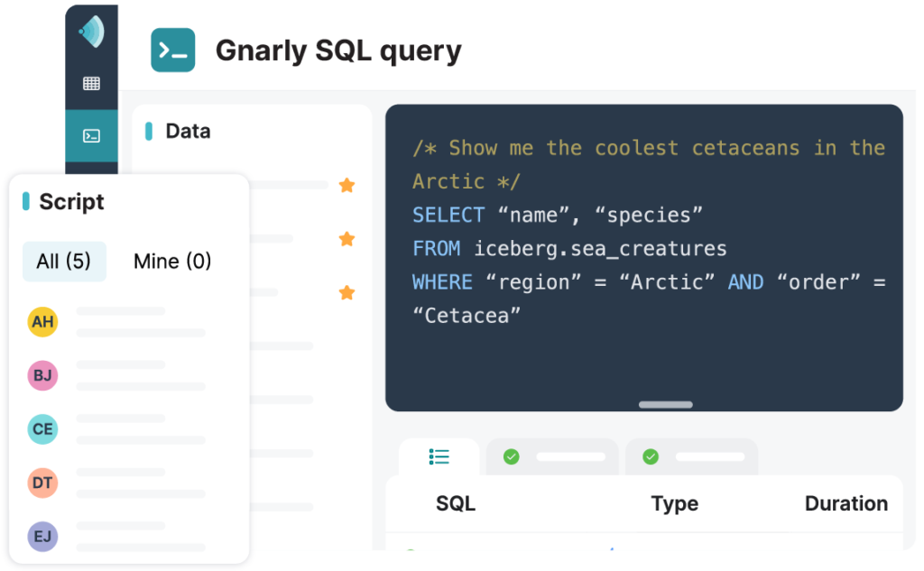Open the script by user AH

point(116,322)
